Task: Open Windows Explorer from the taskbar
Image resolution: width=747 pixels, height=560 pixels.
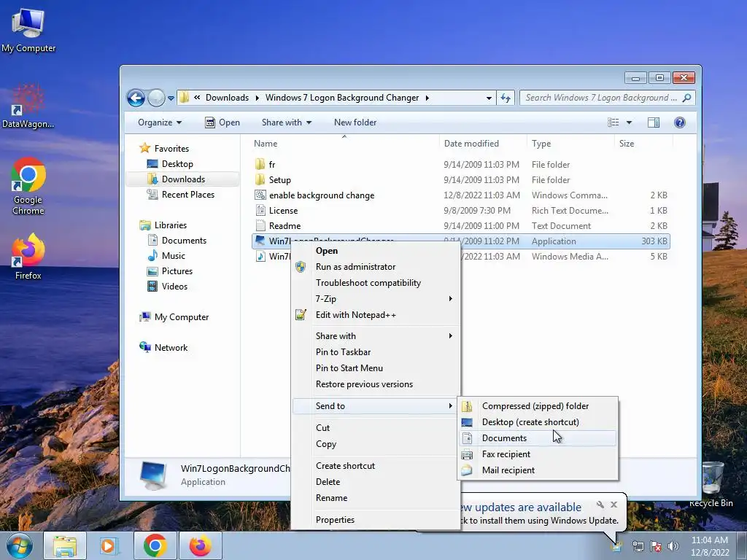Action: click(65, 545)
